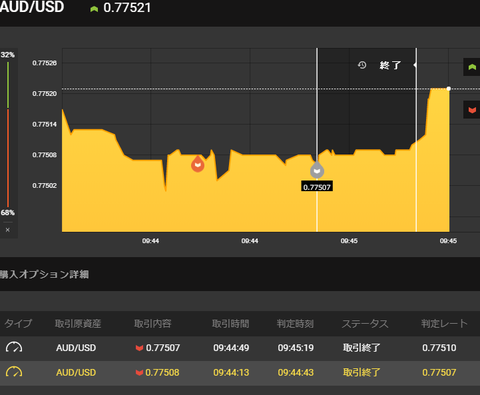Click the red down arrow beside 0.77507 in table
The image size is (480, 395).
click(139, 348)
